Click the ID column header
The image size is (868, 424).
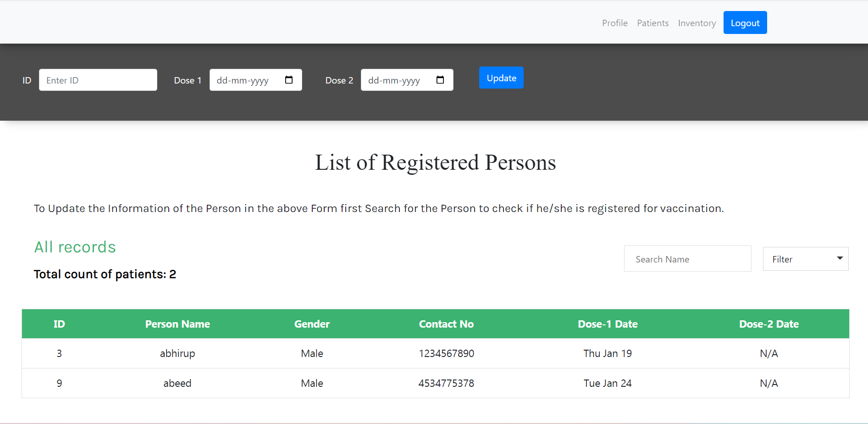[x=59, y=324]
